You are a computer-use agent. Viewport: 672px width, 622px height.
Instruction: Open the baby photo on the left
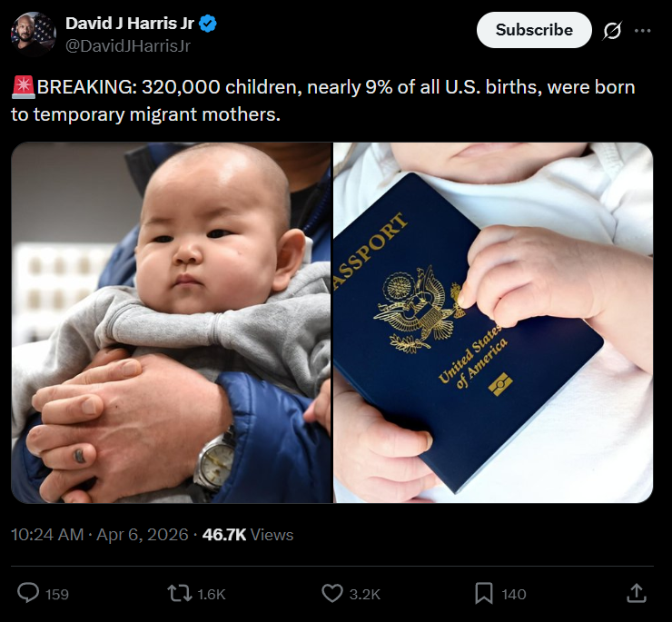[x=172, y=322]
